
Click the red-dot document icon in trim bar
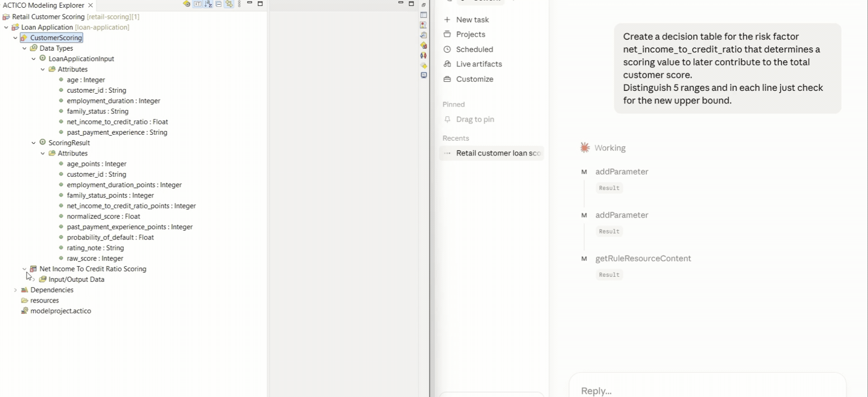point(424,25)
